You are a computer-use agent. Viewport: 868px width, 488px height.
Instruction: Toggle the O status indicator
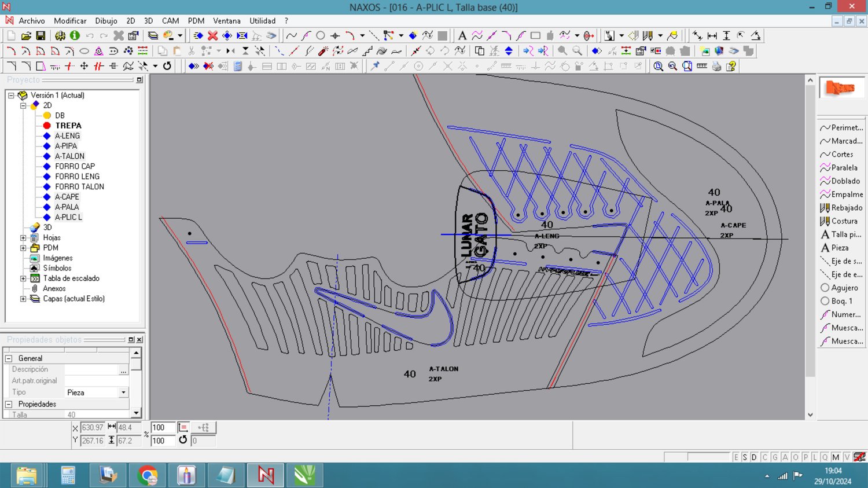pyautogui.click(x=796, y=457)
